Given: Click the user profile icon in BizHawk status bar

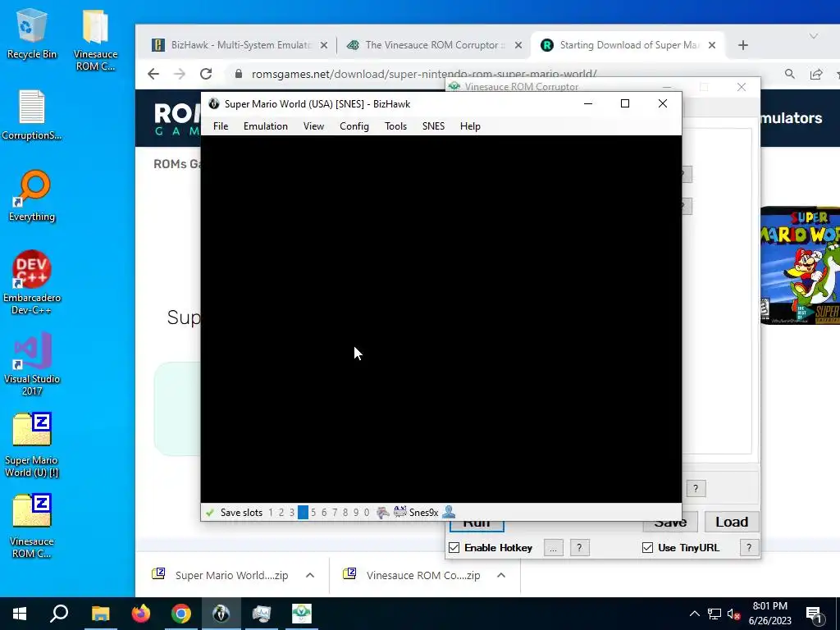Looking at the screenshot, I should (449, 512).
